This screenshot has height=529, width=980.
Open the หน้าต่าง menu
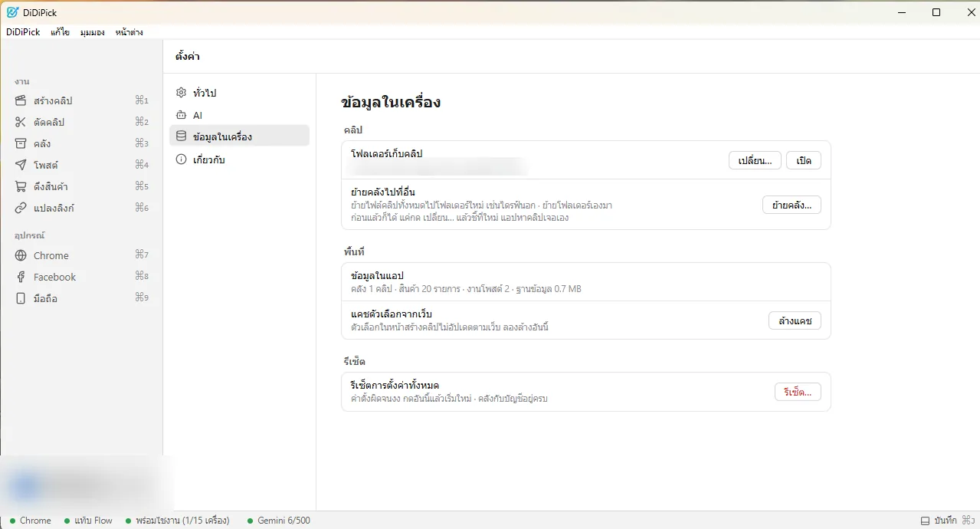click(x=129, y=32)
